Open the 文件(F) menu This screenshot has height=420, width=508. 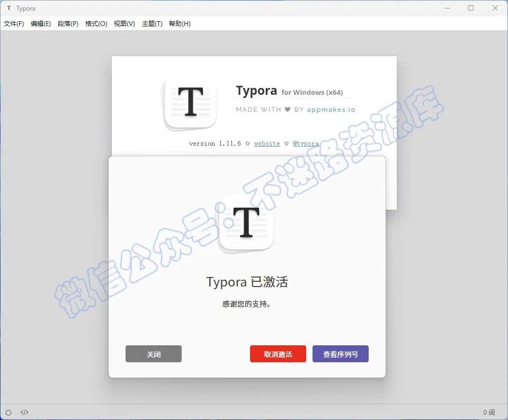click(x=14, y=24)
